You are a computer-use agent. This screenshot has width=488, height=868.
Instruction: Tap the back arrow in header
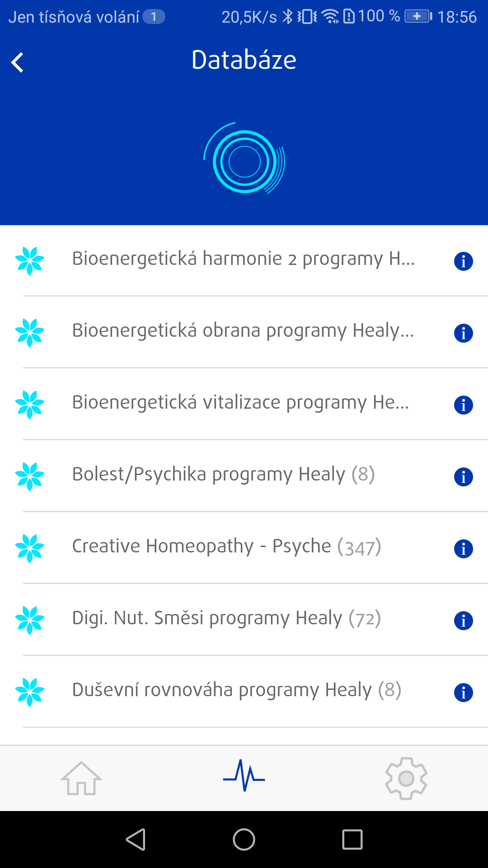coord(18,62)
